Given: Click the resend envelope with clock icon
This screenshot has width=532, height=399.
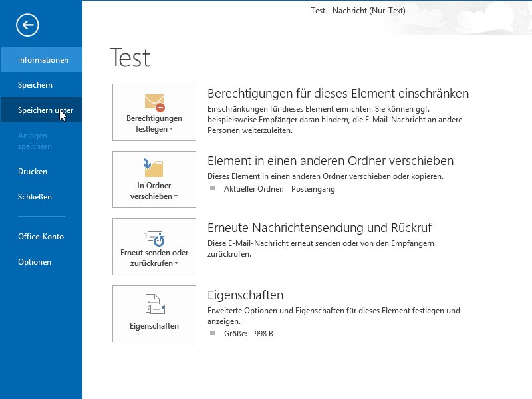Looking at the screenshot, I should click(x=154, y=239).
